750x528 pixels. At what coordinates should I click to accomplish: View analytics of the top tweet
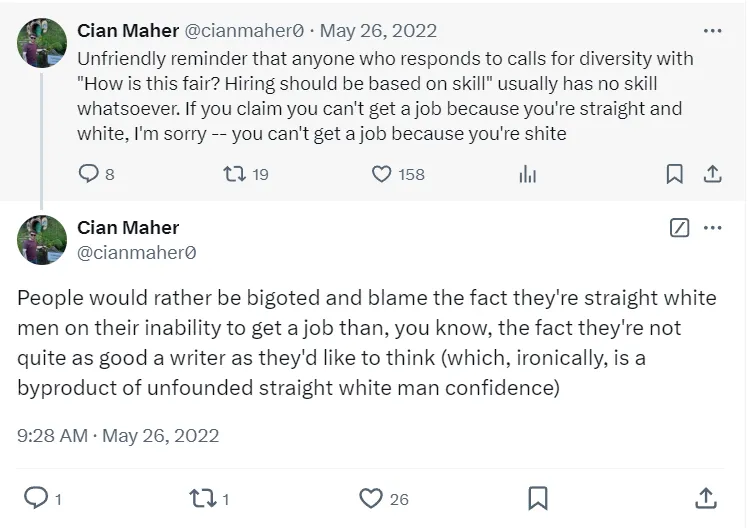pyautogui.click(x=527, y=174)
